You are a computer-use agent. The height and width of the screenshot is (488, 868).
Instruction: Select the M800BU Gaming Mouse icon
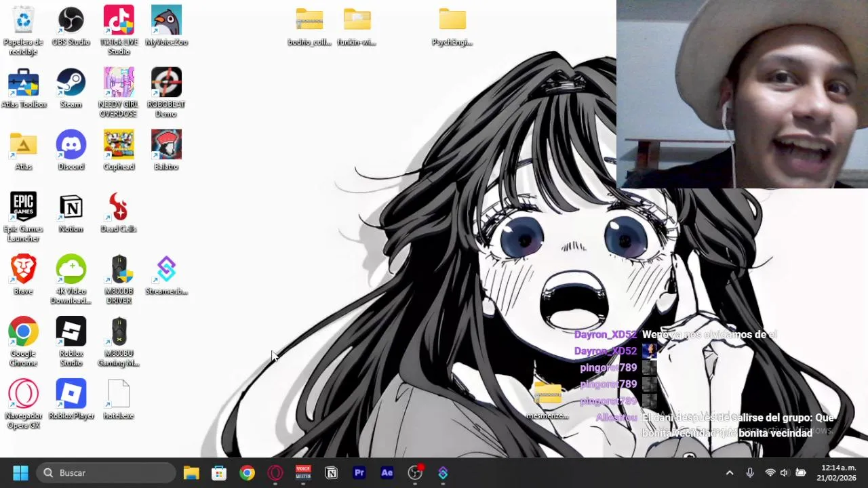pos(119,342)
